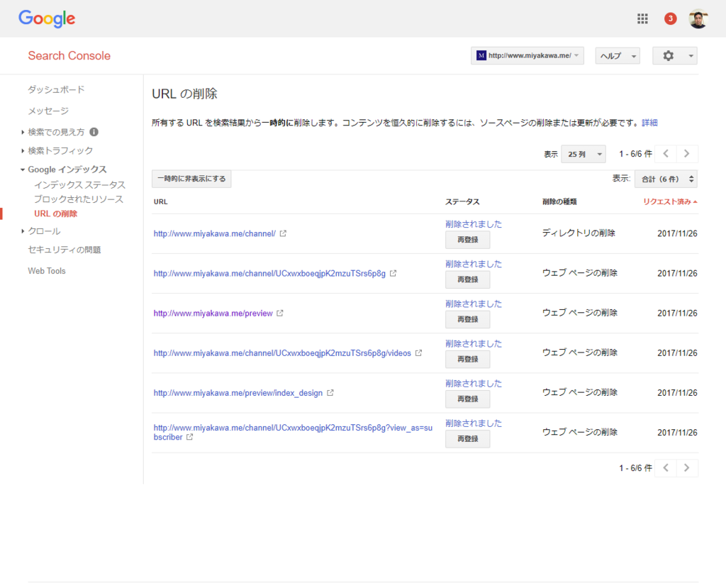Click 再登録 for the channel/ row
This screenshot has height=588, width=726.
[468, 240]
